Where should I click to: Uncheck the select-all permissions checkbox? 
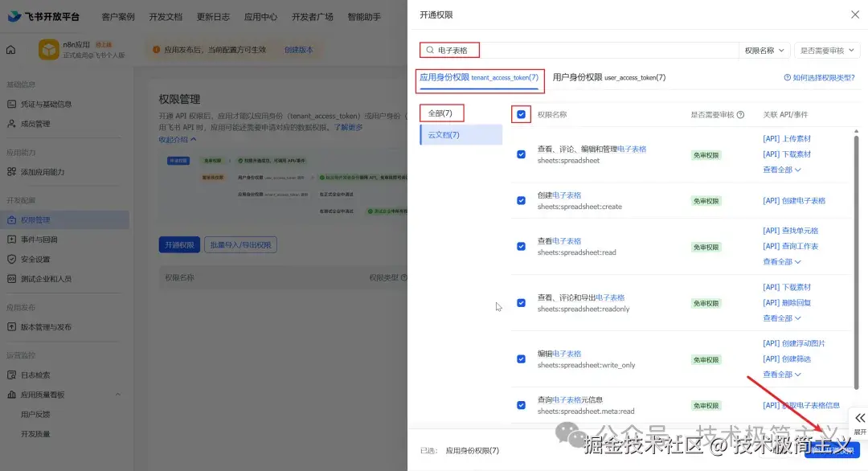522,114
